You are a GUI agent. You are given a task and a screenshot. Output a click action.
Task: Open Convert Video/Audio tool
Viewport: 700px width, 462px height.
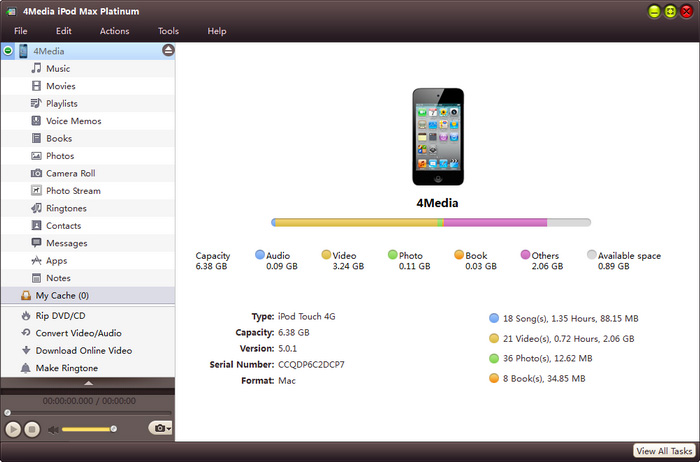point(88,333)
